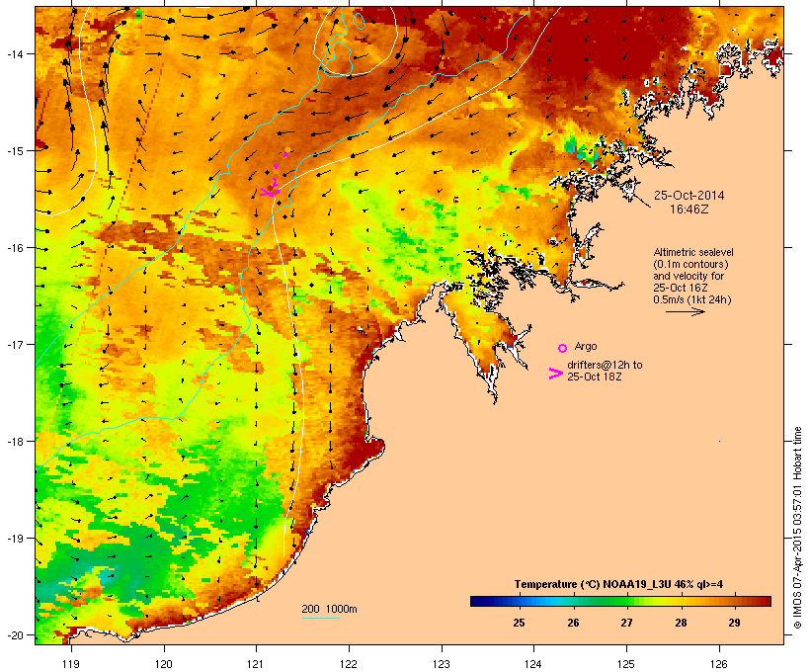The image size is (810, 672).
Task: Click the 'Argo' legend label
Action: point(586,346)
